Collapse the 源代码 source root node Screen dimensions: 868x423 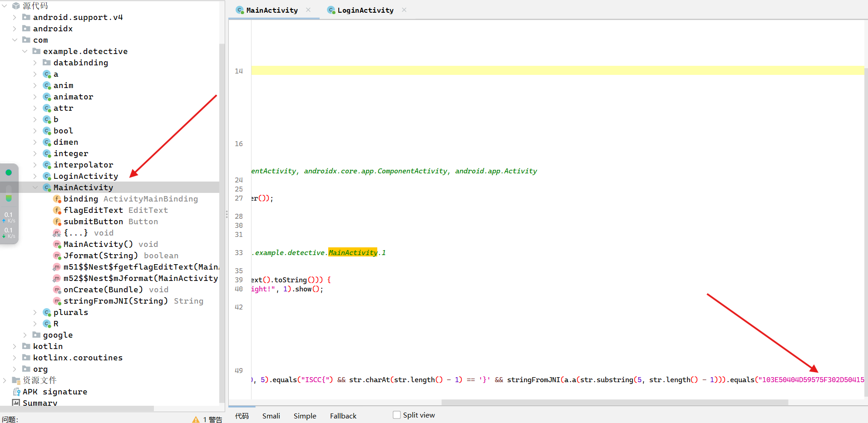(x=5, y=6)
